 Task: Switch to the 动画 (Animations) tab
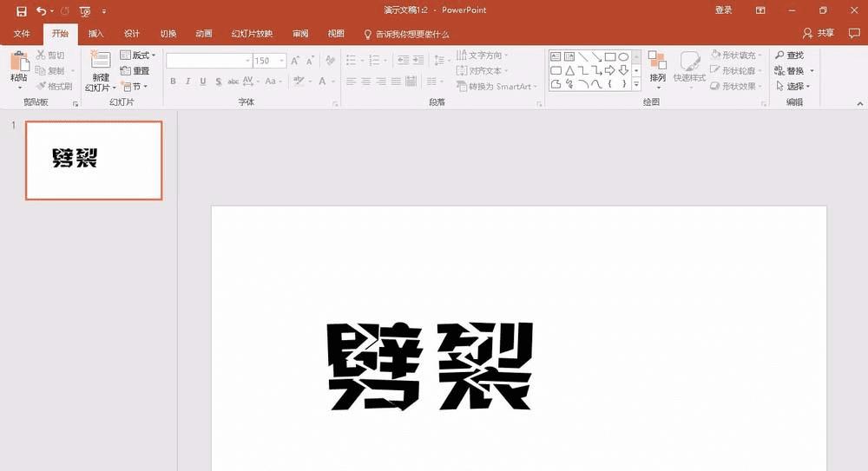pos(204,34)
